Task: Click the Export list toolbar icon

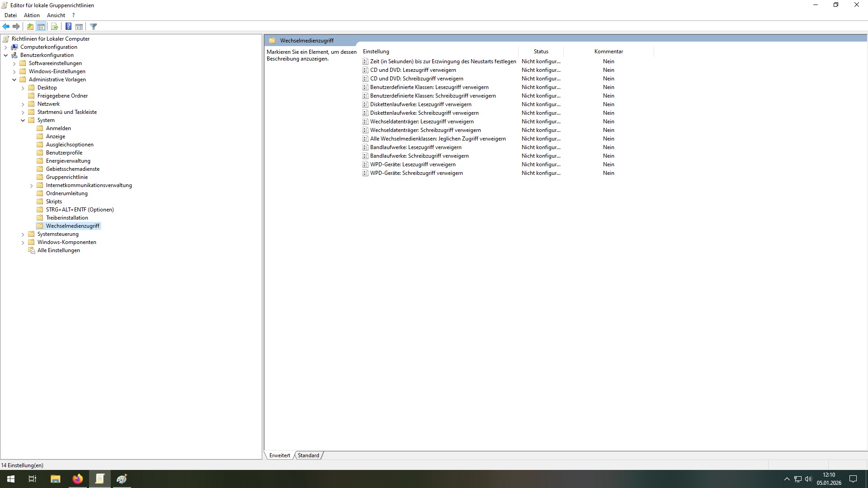Action: (x=54, y=27)
